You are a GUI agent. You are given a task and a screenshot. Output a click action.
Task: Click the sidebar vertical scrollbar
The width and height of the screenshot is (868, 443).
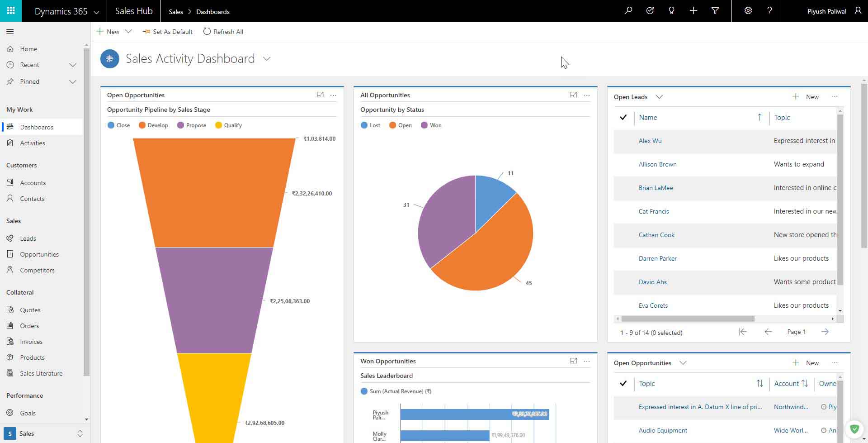click(86, 212)
